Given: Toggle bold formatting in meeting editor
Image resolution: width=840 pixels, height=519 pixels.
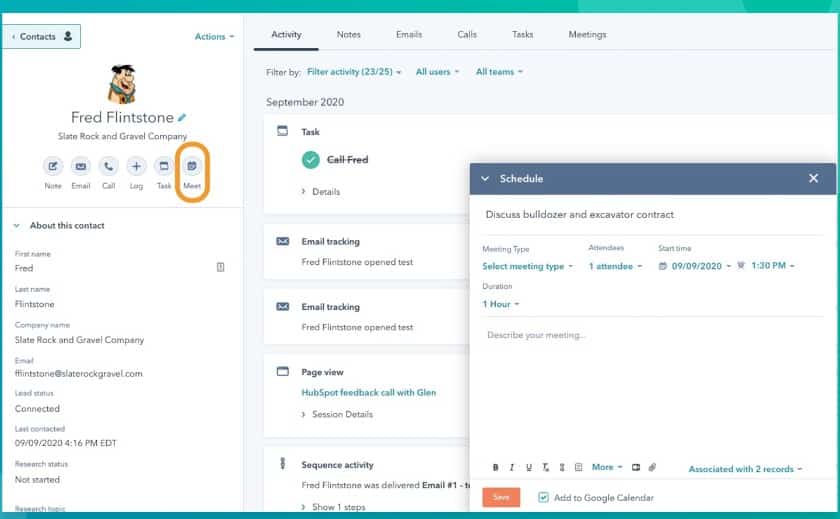Looking at the screenshot, I should [x=496, y=468].
